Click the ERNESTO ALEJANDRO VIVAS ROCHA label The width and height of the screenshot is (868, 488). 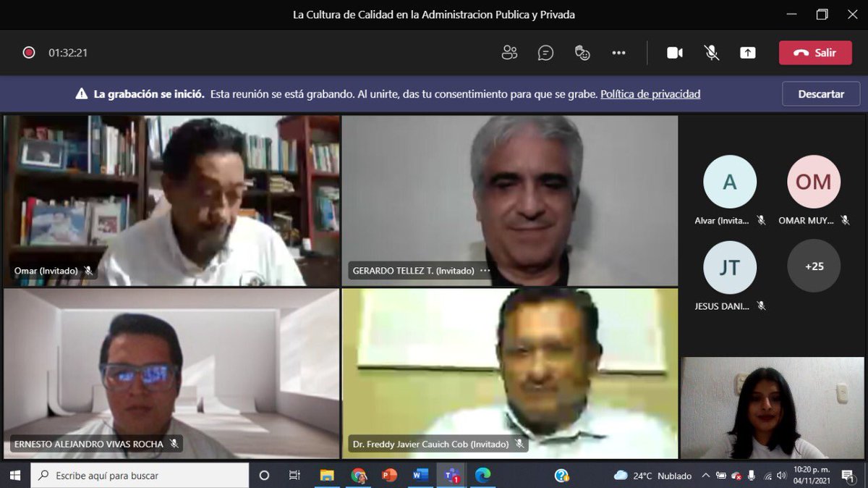click(x=89, y=444)
